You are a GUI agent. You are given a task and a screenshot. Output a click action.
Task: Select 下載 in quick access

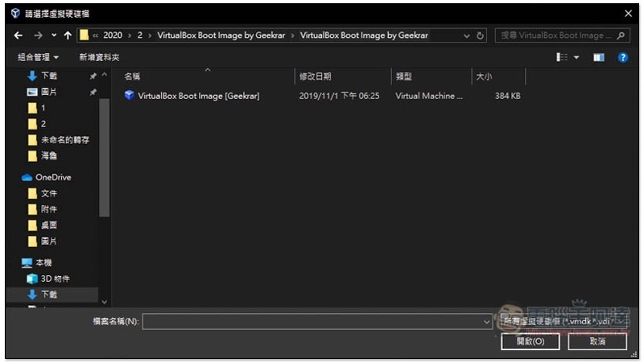point(49,76)
